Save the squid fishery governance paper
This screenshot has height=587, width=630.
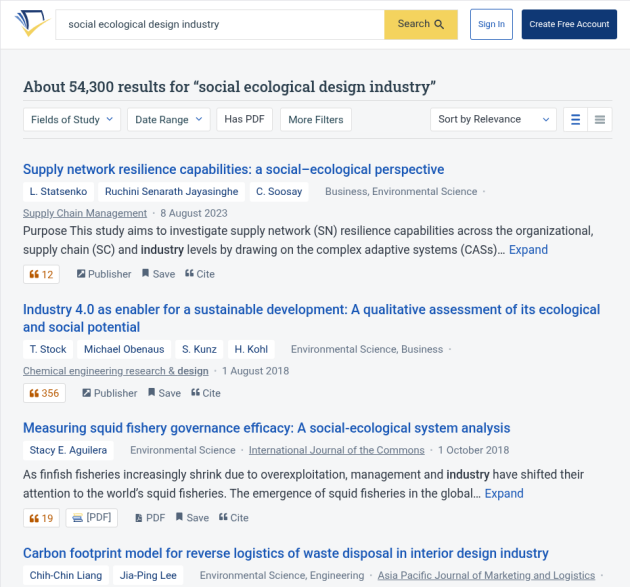192,517
